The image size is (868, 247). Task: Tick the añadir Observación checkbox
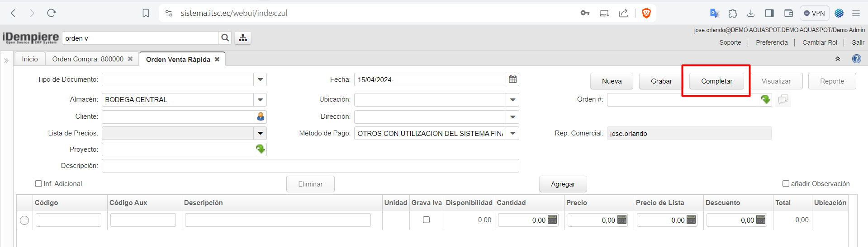coord(786,183)
